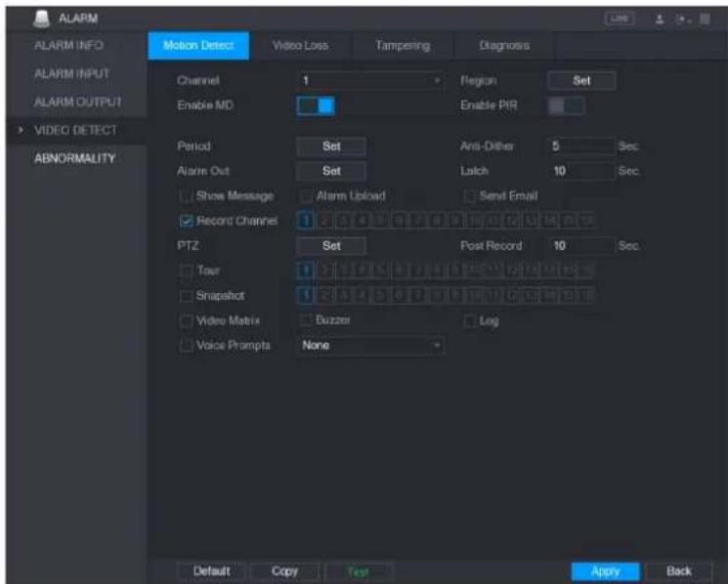Enable the Voice Prompts checkbox
Viewport: 728px width, 584px height.
(x=186, y=346)
